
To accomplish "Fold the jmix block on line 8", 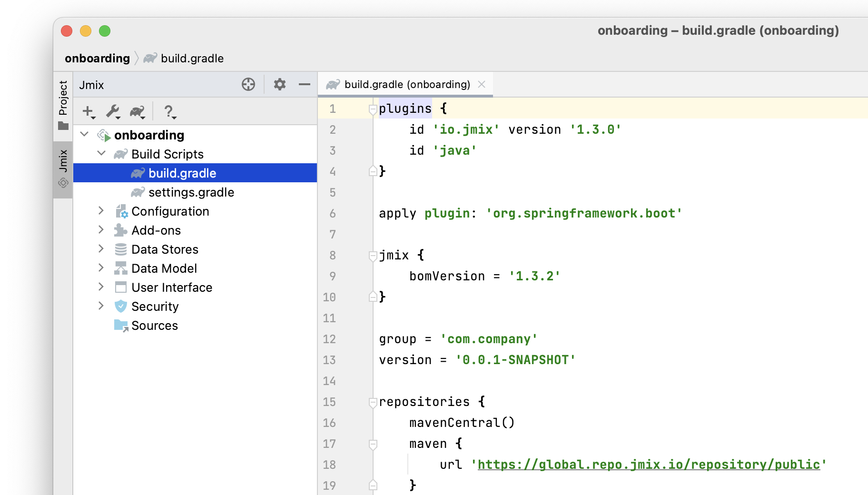I will 373,256.
